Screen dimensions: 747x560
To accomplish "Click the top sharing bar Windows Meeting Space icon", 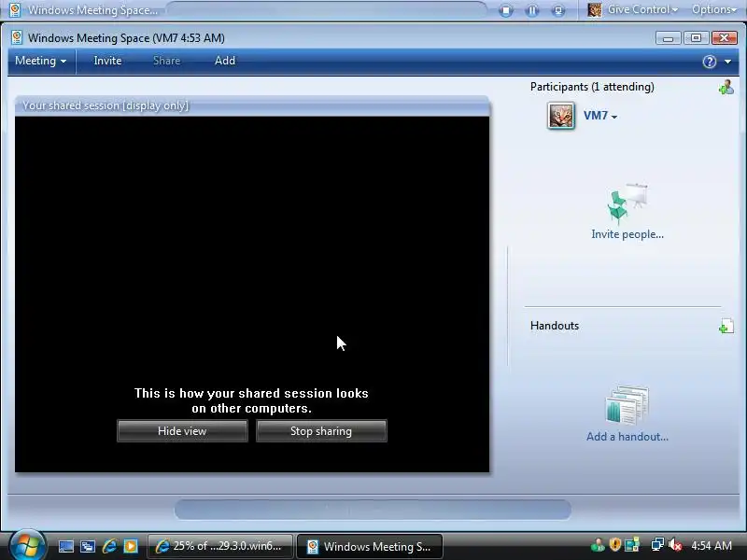I will (x=15, y=10).
